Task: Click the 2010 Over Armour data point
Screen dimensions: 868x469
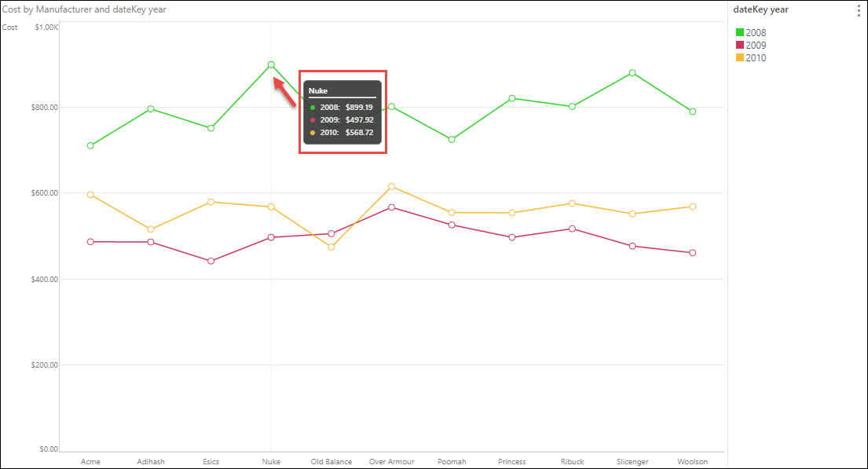Action: point(391,187)
